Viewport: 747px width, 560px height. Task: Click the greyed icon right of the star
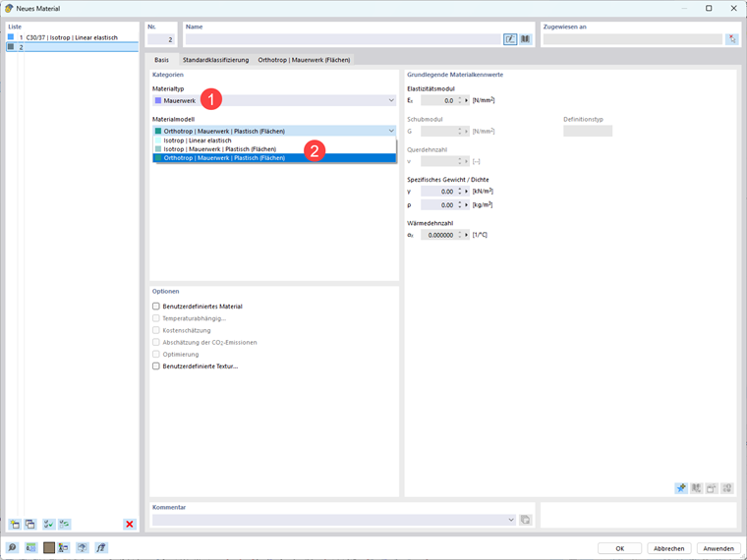click(x=697, y=488)
